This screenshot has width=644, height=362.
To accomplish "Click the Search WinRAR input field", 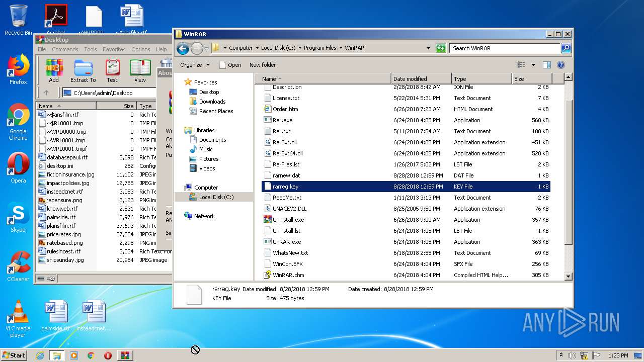I will pyautogui.click(x=505, y=48).
